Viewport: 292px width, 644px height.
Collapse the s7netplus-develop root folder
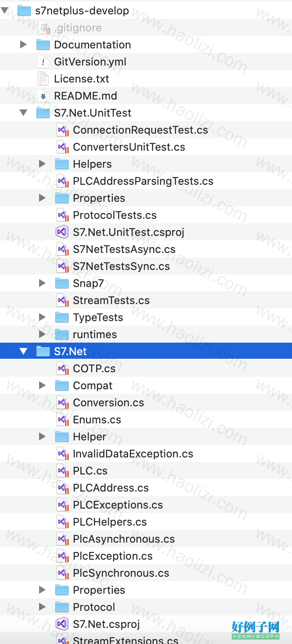4,11
